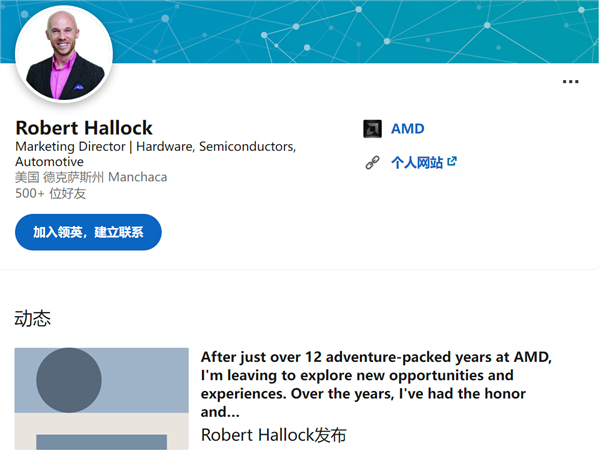Image resolution: width=600 pixels, height=472 pixels.
Task: Click the teal network banner cover image
Action: pyautogui.click(x=350, y=30)
